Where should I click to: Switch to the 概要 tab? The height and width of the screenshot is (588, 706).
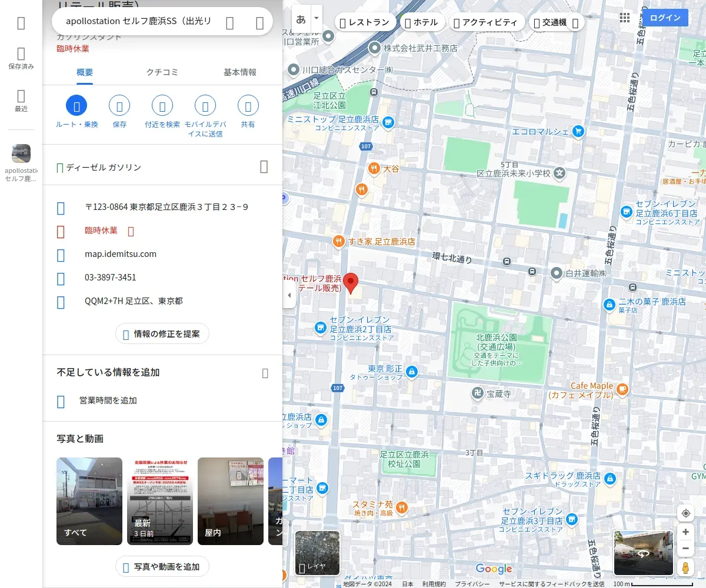click(85, 72)
